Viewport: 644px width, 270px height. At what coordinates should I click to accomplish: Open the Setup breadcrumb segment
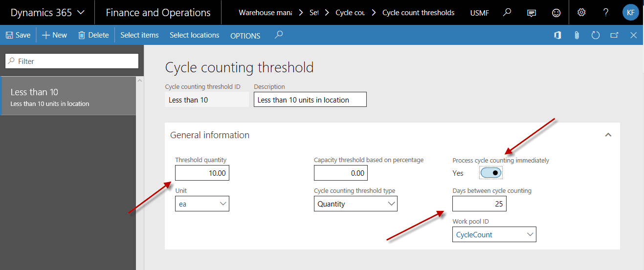pyautogui.click(x=314, y=13)
